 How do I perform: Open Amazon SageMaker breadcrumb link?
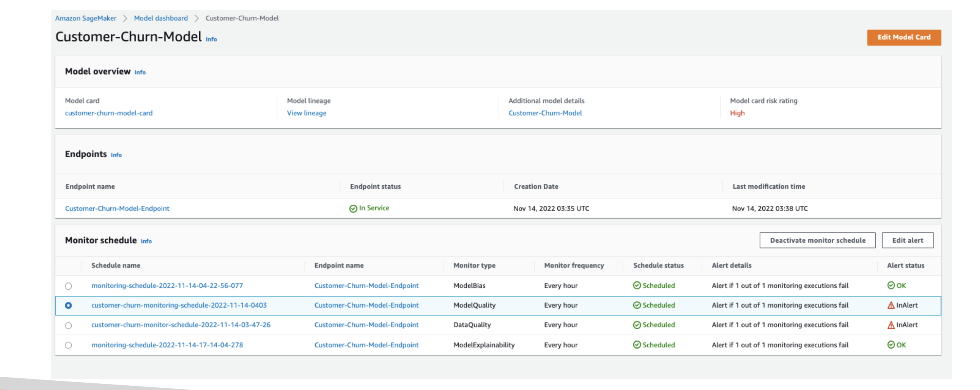86,18
